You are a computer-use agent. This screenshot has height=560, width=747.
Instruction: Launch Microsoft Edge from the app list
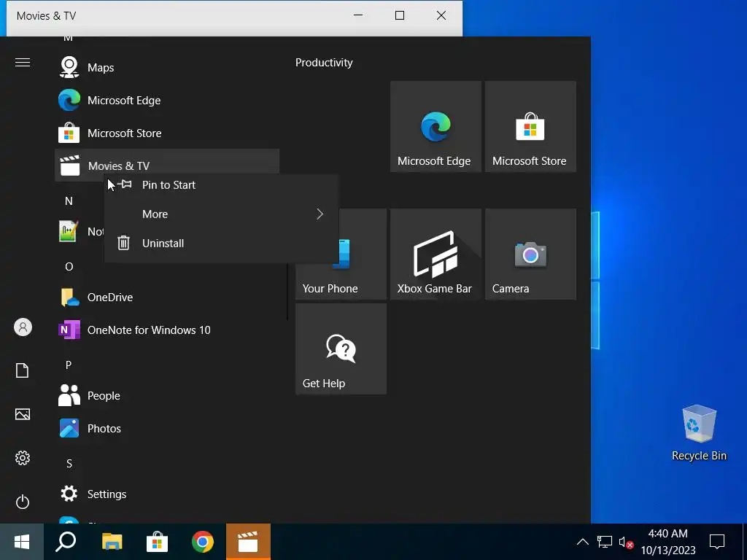coord(167,101)
